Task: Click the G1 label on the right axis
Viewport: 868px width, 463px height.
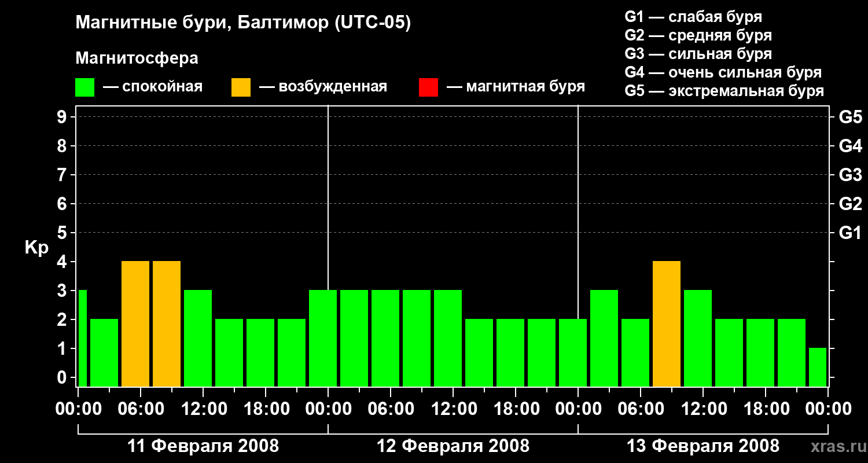Action: pos(850,233)
